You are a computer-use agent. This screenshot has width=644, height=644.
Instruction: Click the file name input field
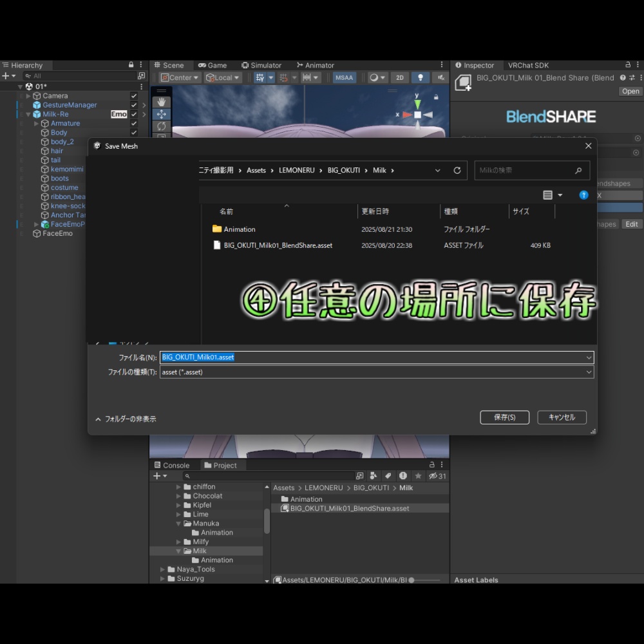coord(377,357)
